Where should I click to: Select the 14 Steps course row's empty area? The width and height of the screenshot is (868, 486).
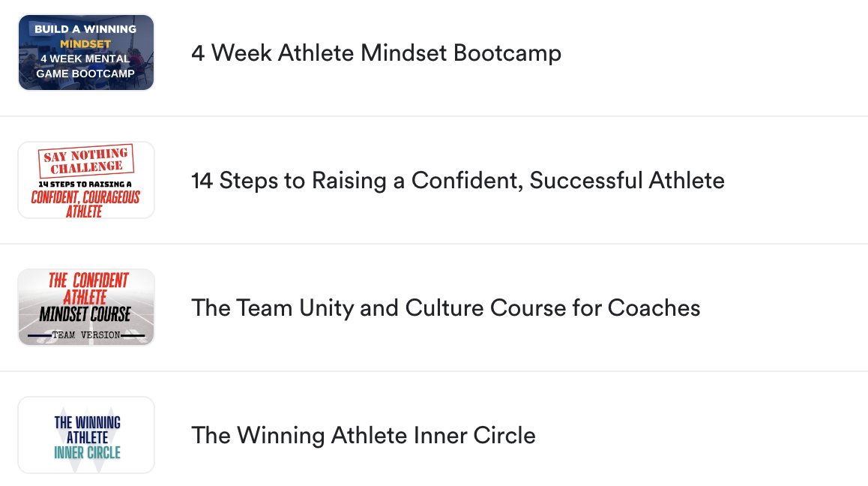point(795,181)
